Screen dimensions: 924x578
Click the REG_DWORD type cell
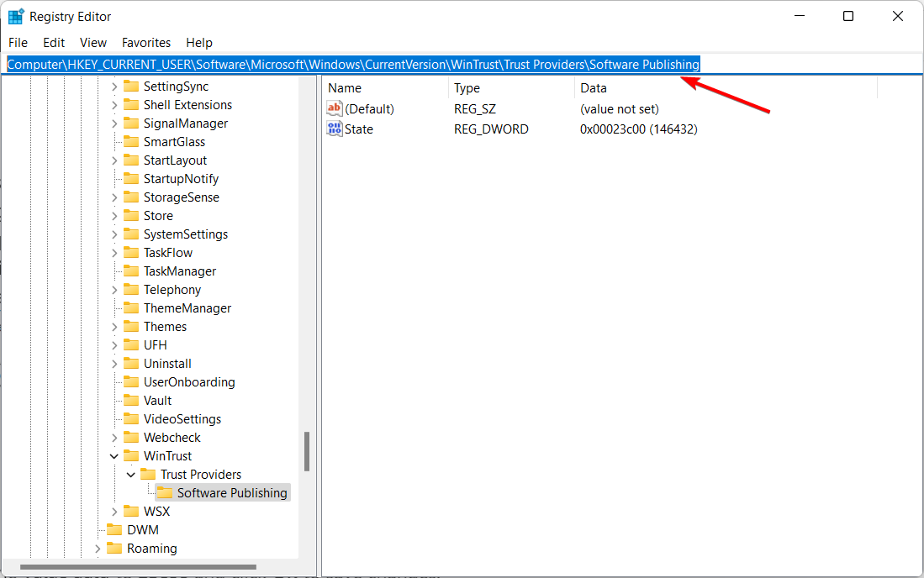coord(491,129)
